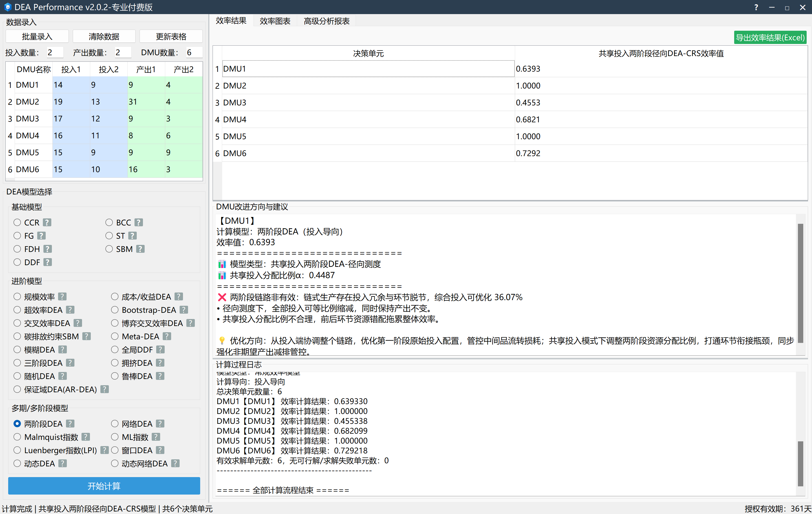This screenshot has height=514, width=812.
Task: Show help for the ST model
Action: point(133,236)
